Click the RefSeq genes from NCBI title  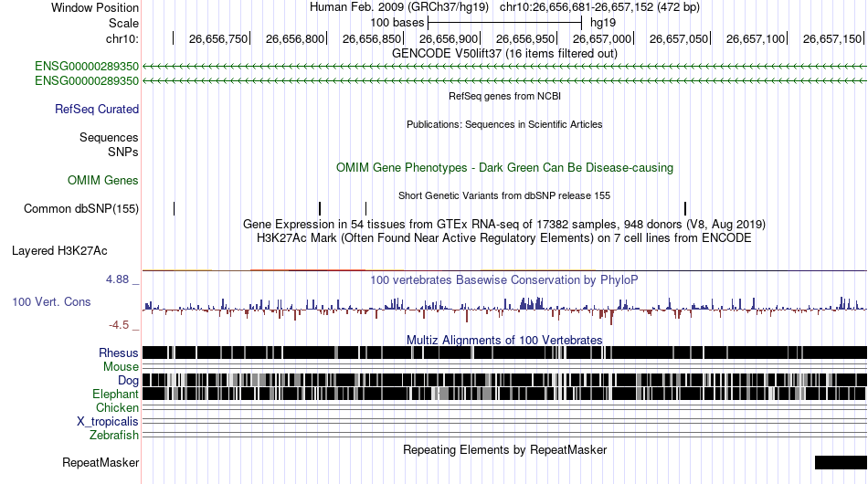[504, 96]
